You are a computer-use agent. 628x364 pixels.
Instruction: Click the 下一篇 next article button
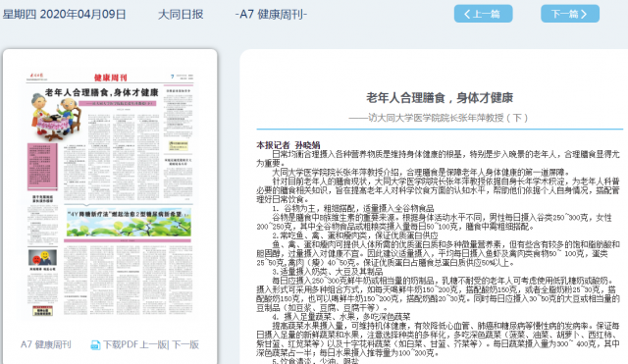tap(570, 14)
